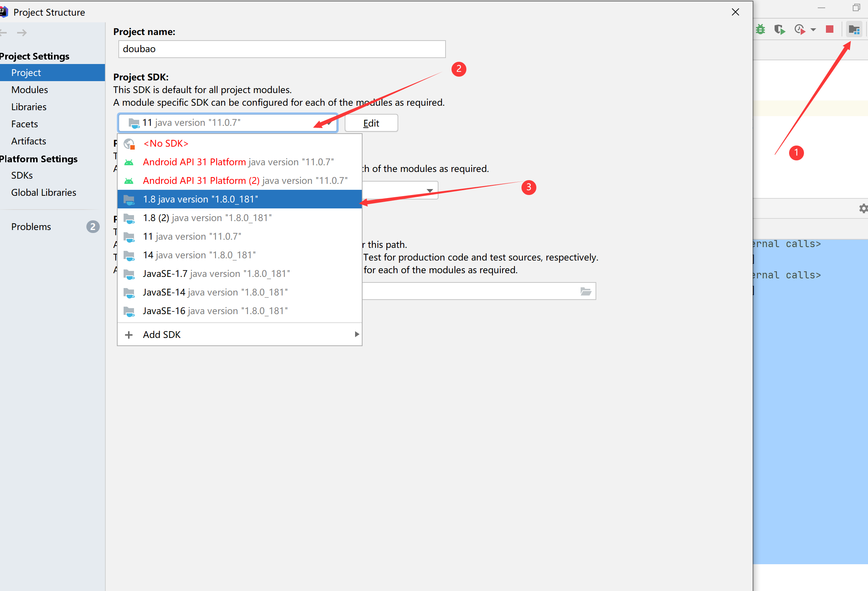
Task: Open the Project SDK dropdown showing 11.0.7
Action: pyautogui.click(x=228, y=122)
